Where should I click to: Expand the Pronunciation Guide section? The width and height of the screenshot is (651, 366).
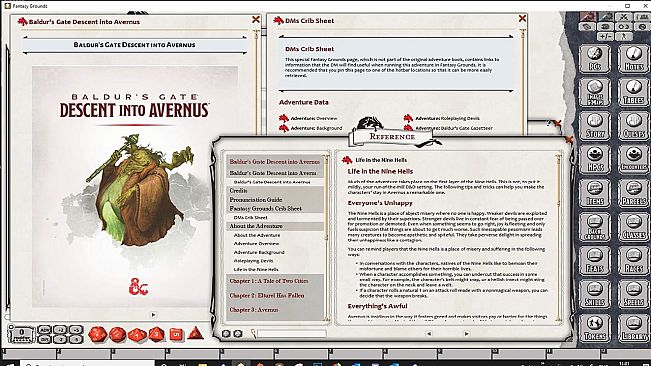(x=275, y=200)
